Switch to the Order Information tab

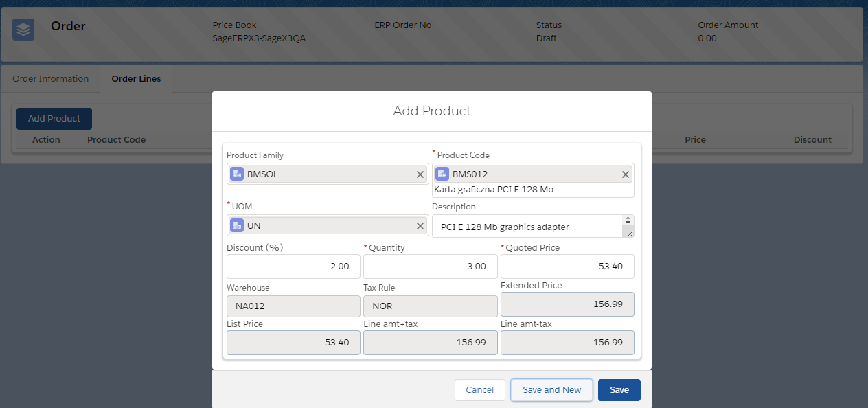click(x=51, y=79)
